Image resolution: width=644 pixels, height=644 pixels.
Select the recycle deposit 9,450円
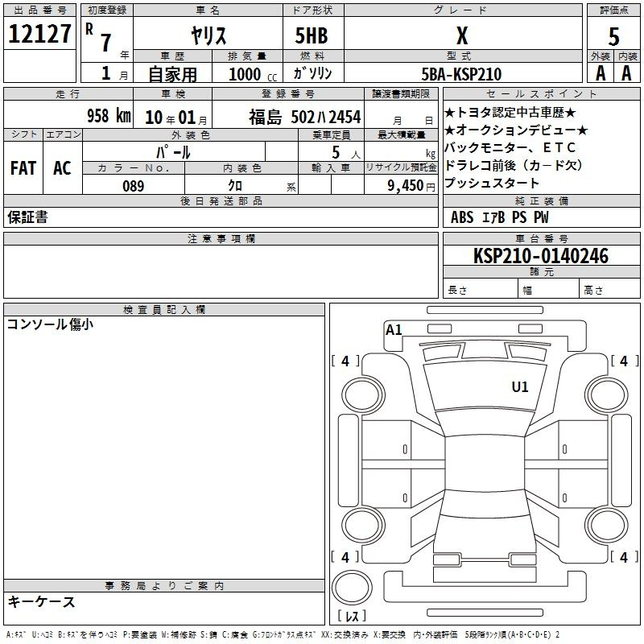[411, 186]
